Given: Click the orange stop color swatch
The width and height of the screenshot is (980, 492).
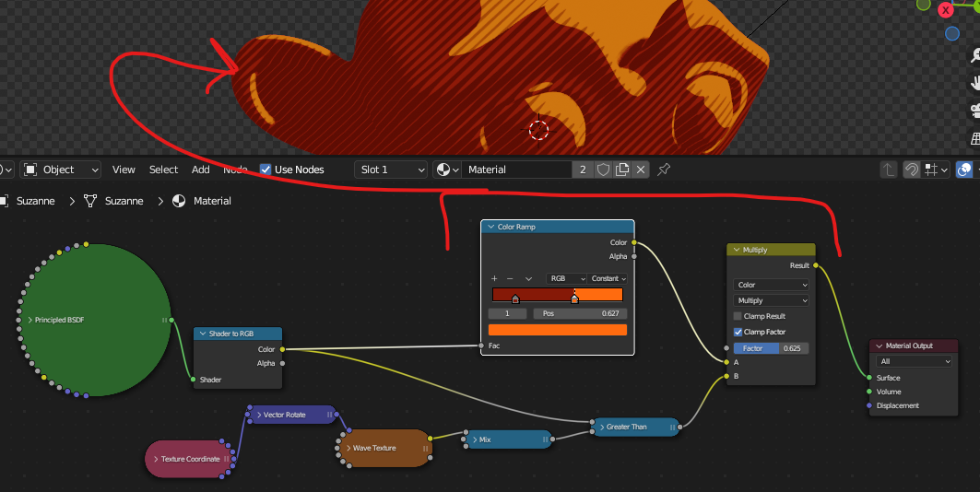Looking at the screenshot, I should click(557, 330).
